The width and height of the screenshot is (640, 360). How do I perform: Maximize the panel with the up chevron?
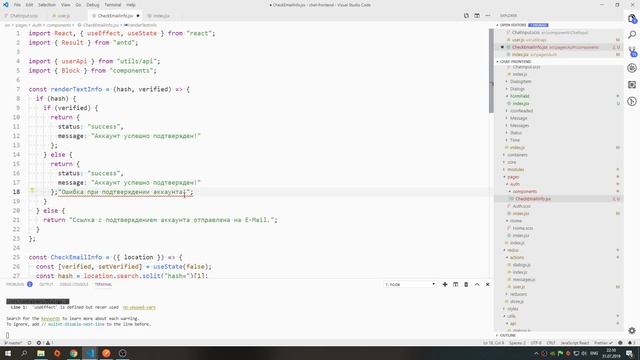[477, 284]
